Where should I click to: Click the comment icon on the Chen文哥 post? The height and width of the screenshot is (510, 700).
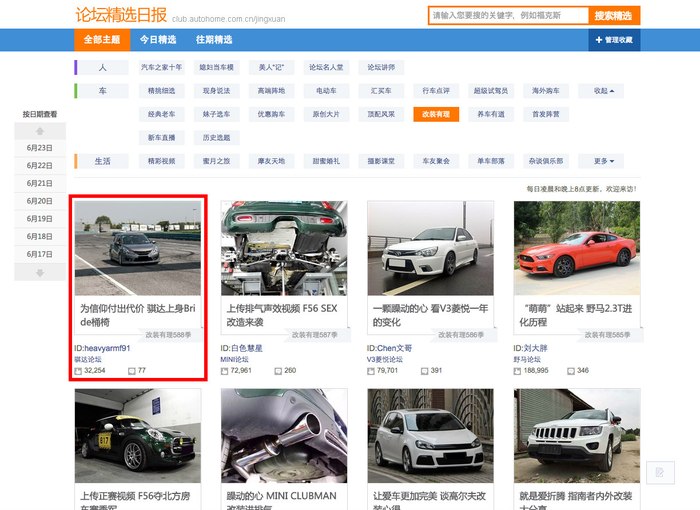pos(425,371)
